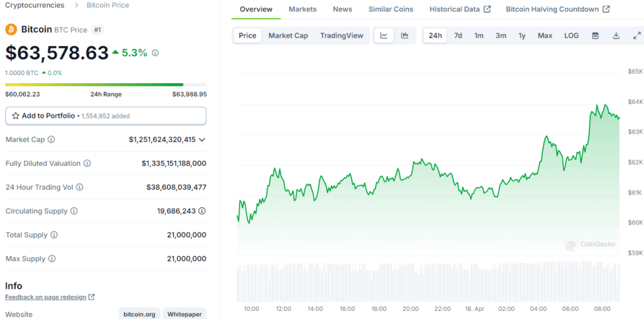
Task: Select the 7d time range
Action: point(458,35)
